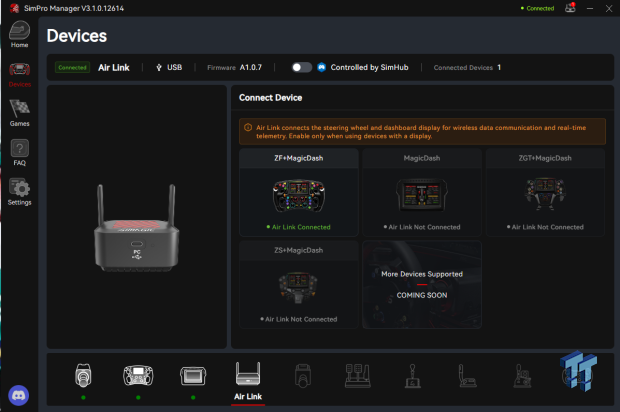Open the Games checkered flag section
Screen dimensions: 620x412
[19, 113]
